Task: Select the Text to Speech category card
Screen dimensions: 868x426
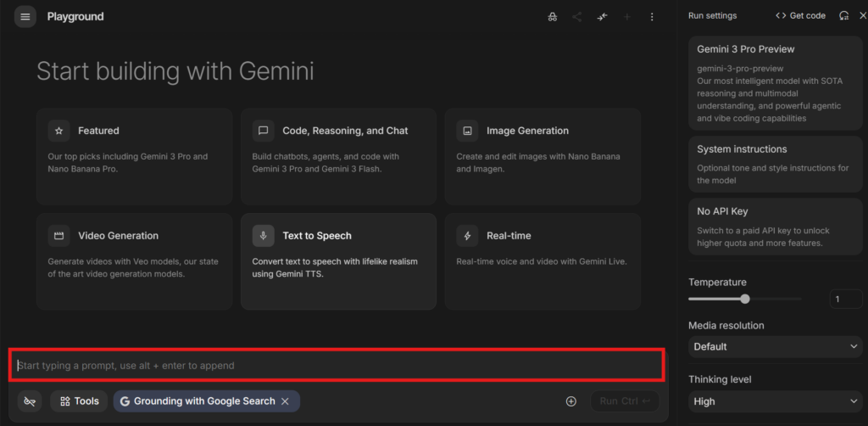Action: tap(338, 261)
